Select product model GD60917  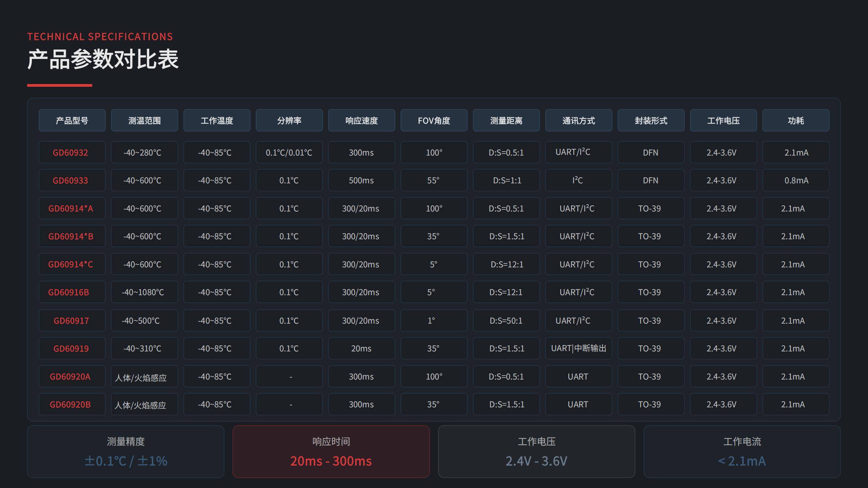pos(72,321)
